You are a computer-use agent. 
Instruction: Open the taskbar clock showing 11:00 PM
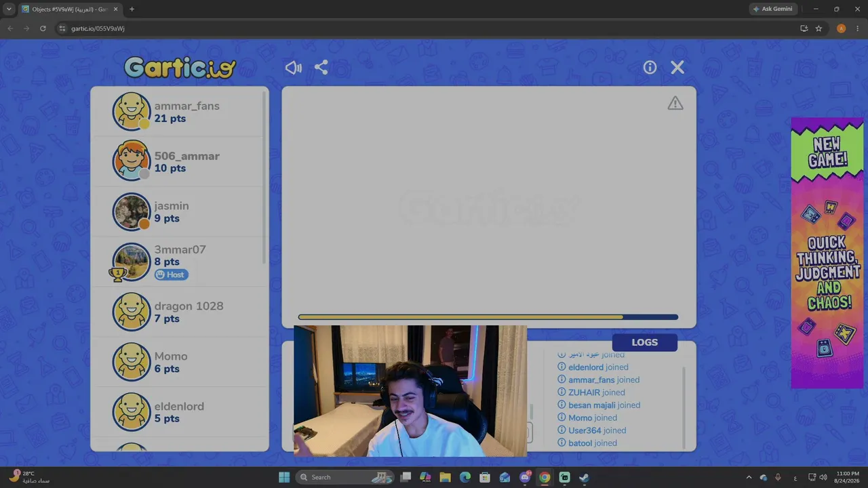click(x=847, y=477)
